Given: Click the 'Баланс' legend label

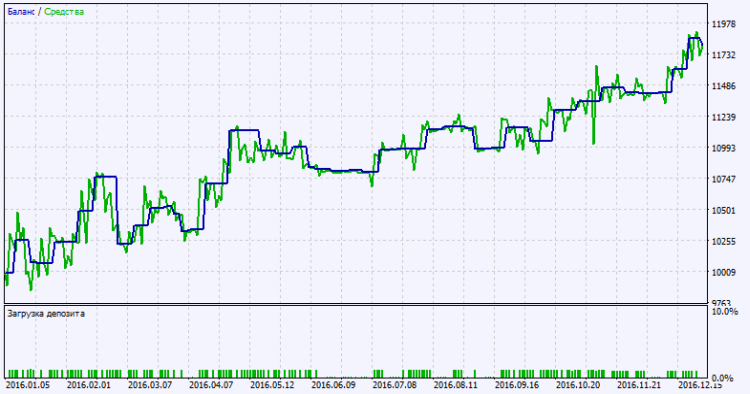Looking at the screenshot, I should tap(21, 12).
